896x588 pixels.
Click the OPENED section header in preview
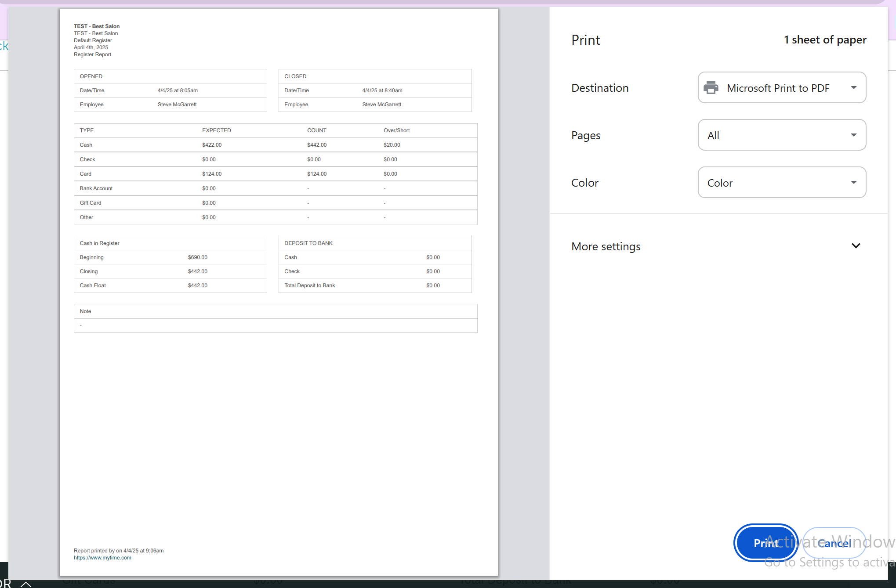(x=91, y=76)
